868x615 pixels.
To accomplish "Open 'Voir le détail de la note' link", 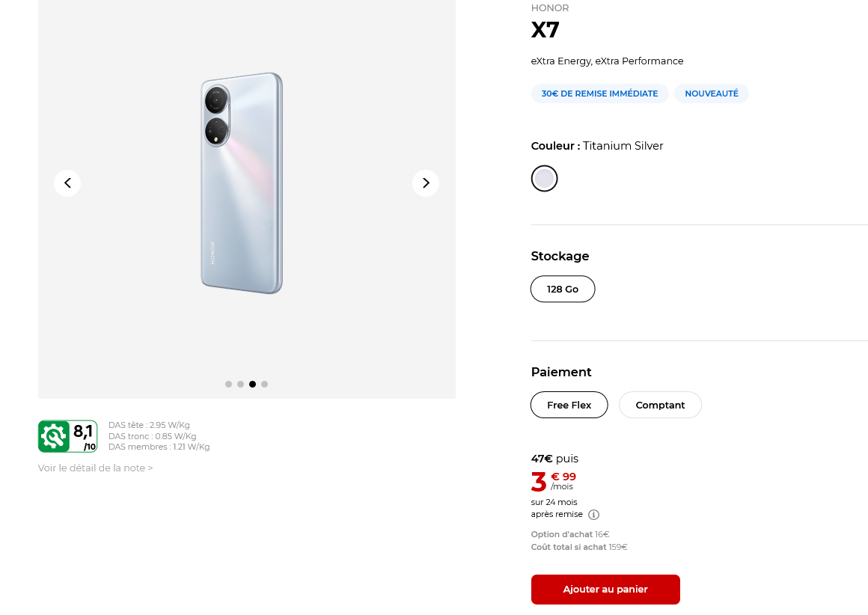I will (x=95, y=468).
